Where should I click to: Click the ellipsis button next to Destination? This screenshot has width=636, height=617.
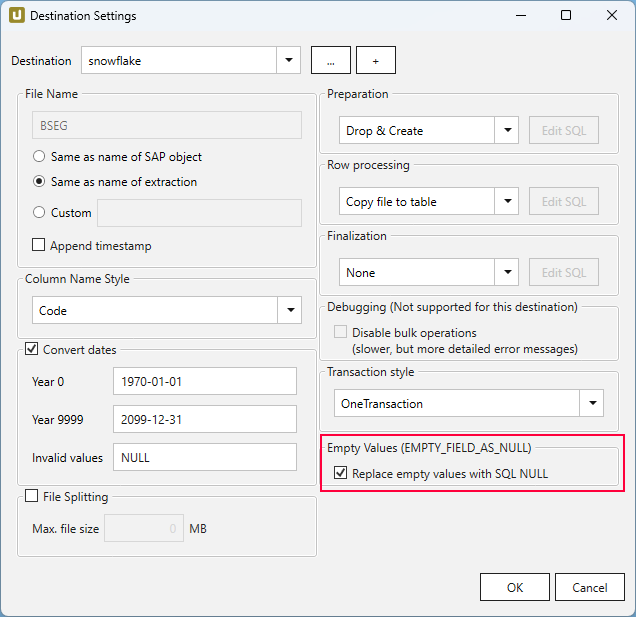[331, 60]
